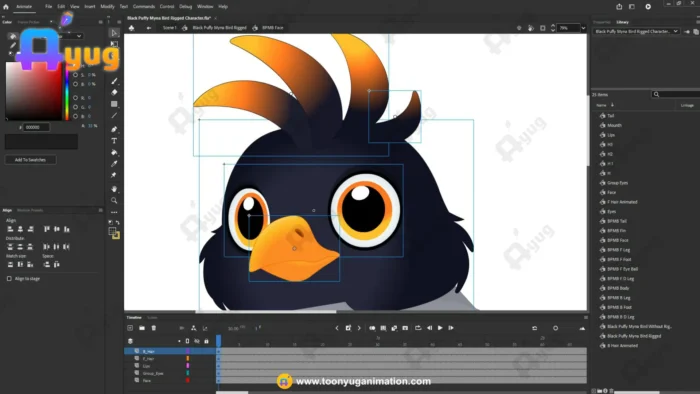Open the quick share export icon

tap(619, 7)
